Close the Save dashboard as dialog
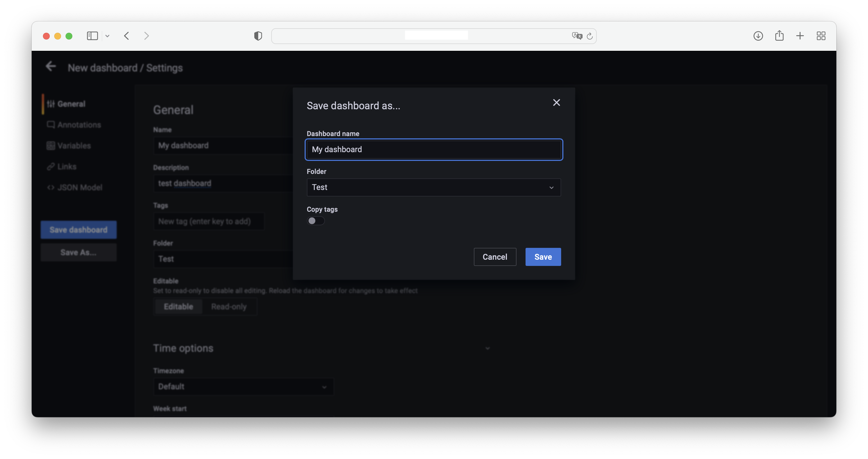868x459 pixels. coord(556,102)
